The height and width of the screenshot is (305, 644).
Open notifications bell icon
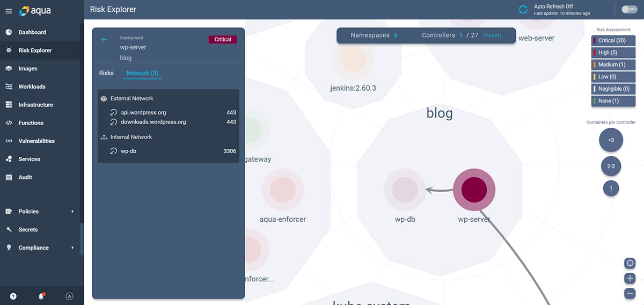pos(41,296)
